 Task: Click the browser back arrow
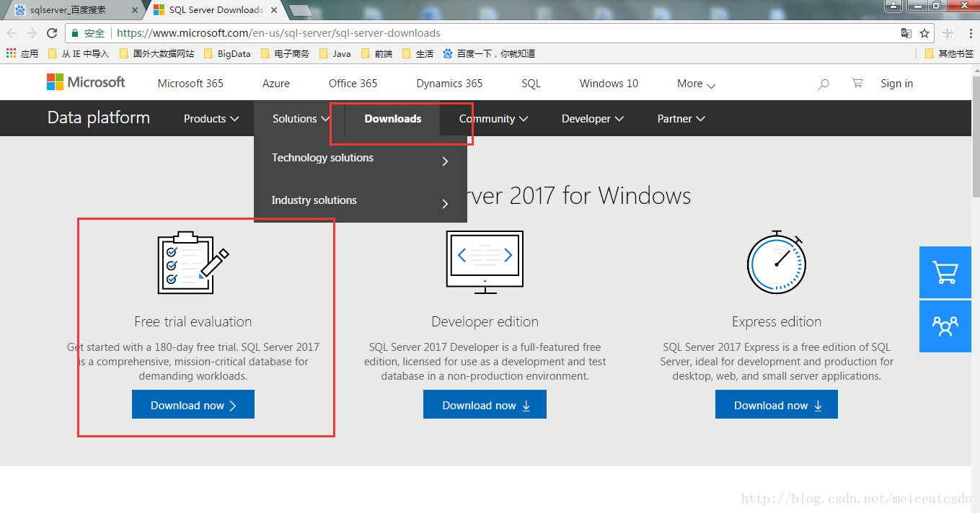pyautogui.click(x=12, y=33)
